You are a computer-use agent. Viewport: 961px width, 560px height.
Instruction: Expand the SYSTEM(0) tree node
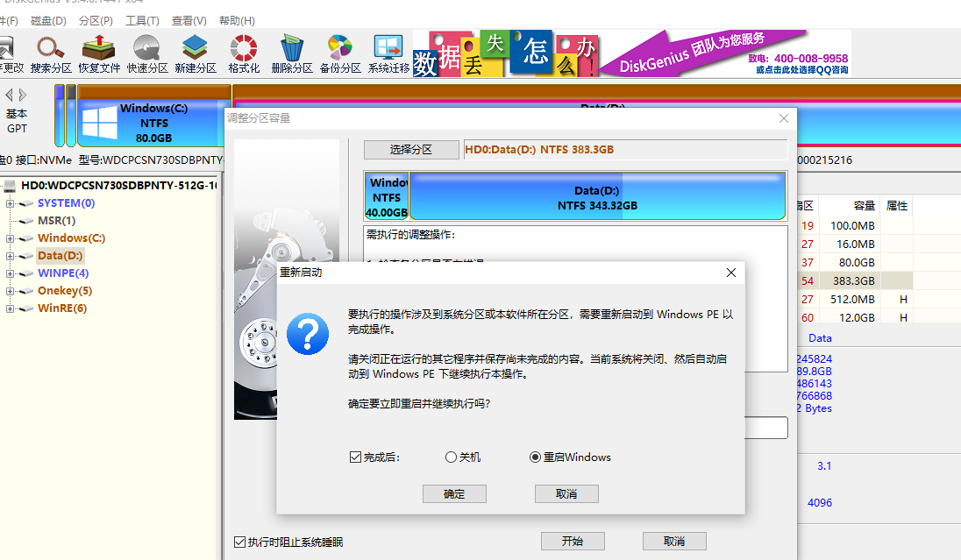pos(11,203)
